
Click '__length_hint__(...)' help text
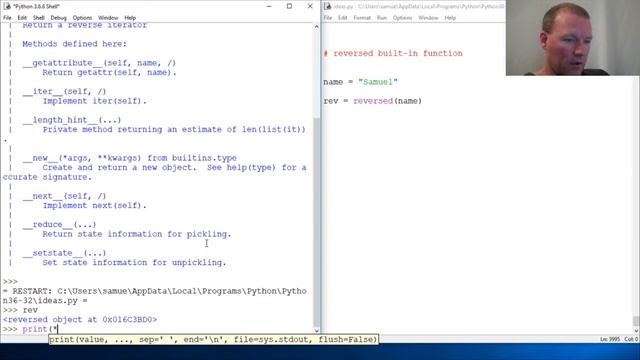click(x=72, y=120)
